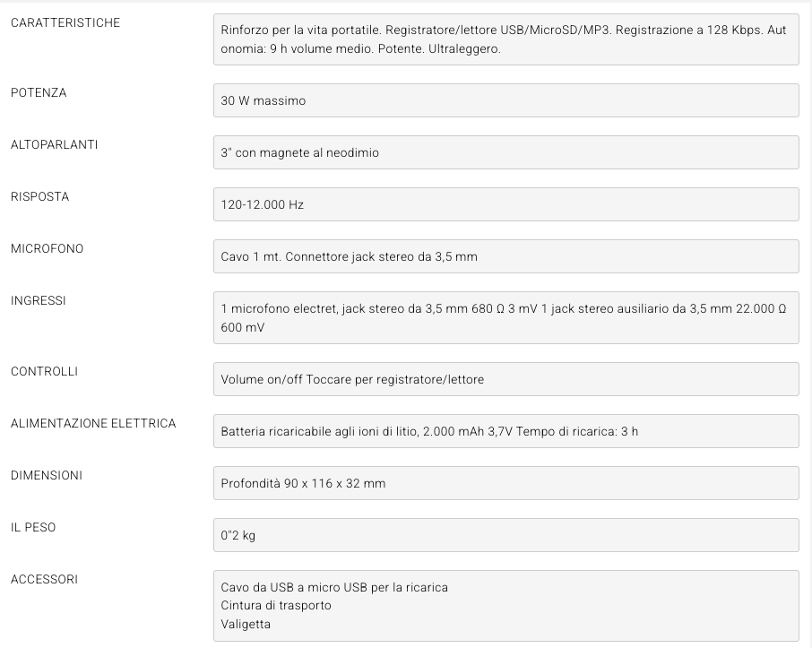
Task: Click the ALIMENTAZIONE ELETTRICA label
Action: click(93, 423)
